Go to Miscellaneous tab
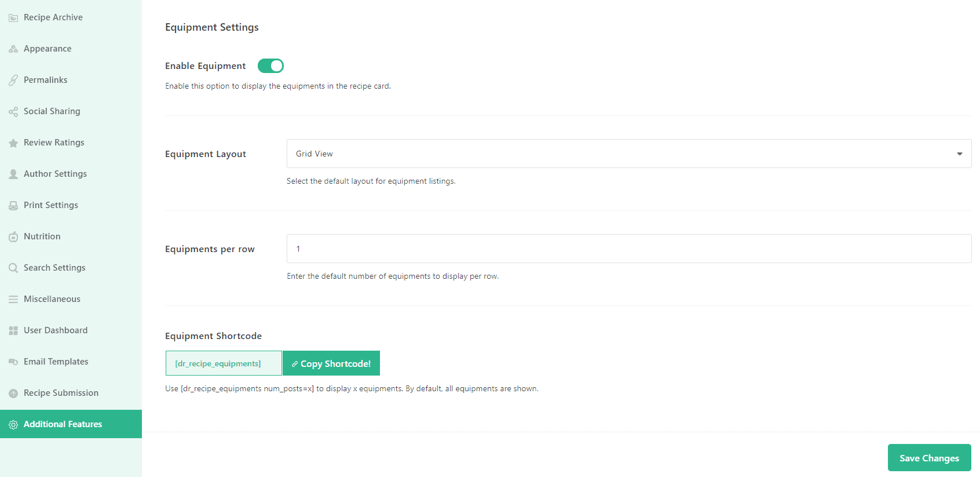This screenshot has height=477, width=980. (x=71, y=299)
